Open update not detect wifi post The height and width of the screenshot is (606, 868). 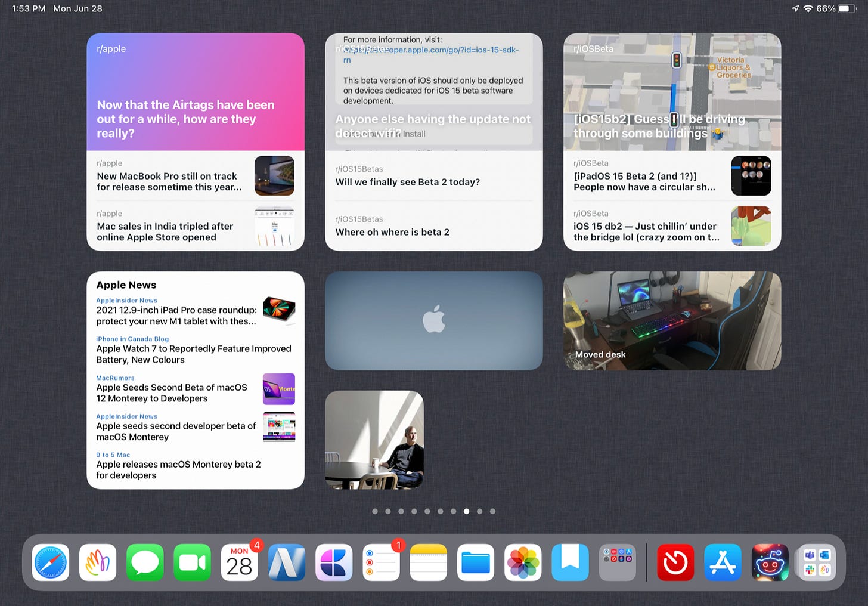click(x=434, y=91)
